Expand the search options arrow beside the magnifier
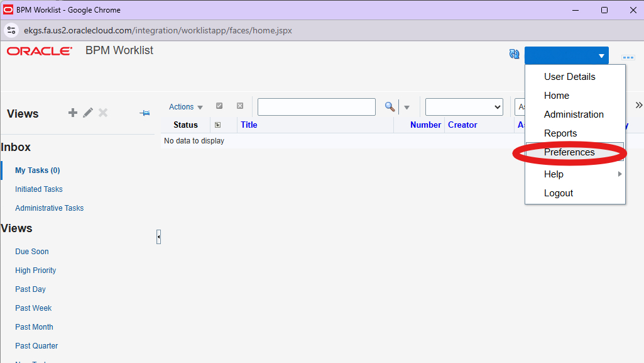This screenshot has height=363, width=644. click(x=407, y=107)
